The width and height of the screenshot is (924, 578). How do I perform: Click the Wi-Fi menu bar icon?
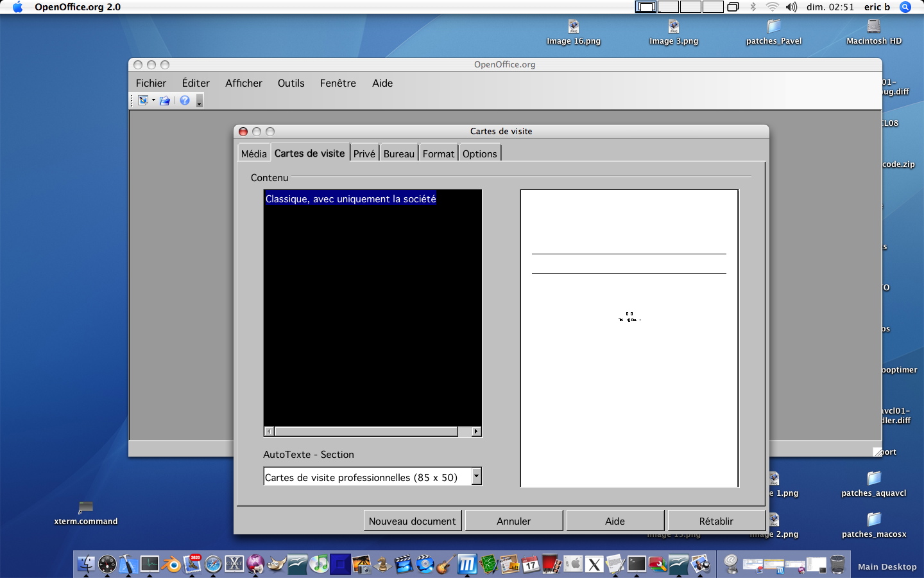(773, 7)
